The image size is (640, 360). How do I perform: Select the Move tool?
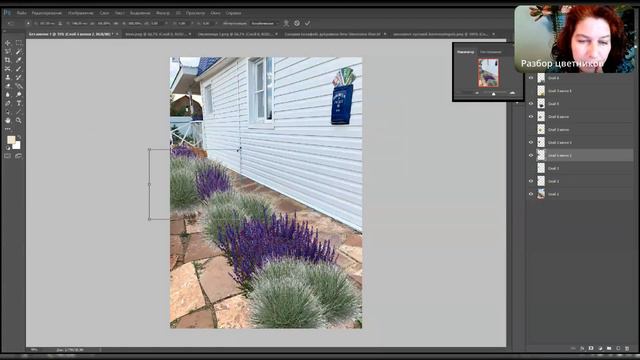(8, 43)
